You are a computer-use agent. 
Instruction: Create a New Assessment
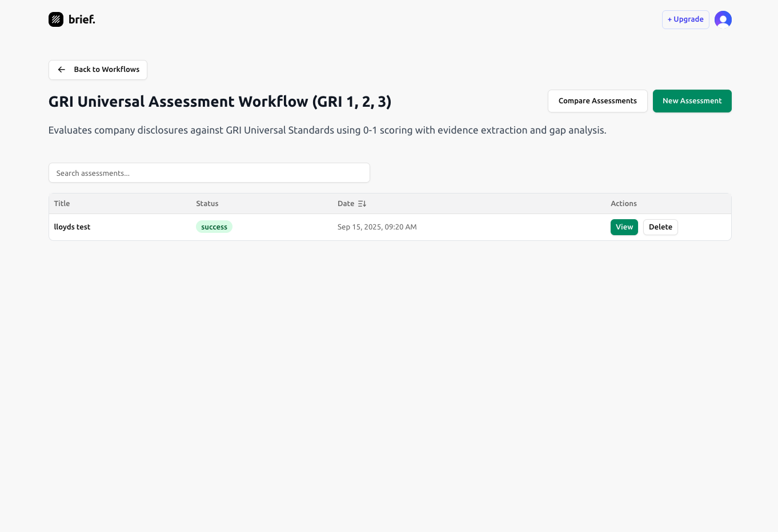tap(692, 100)
